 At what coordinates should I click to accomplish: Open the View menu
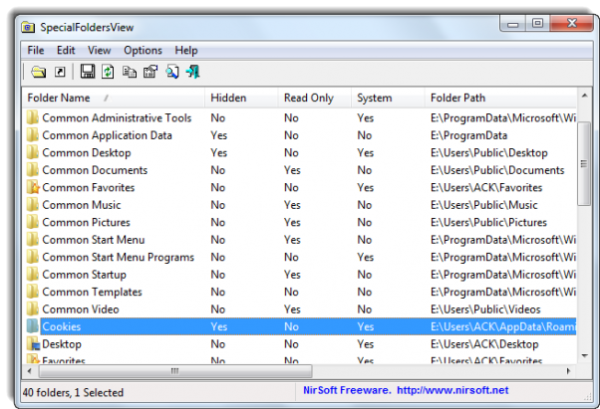(x=99, y=50)
